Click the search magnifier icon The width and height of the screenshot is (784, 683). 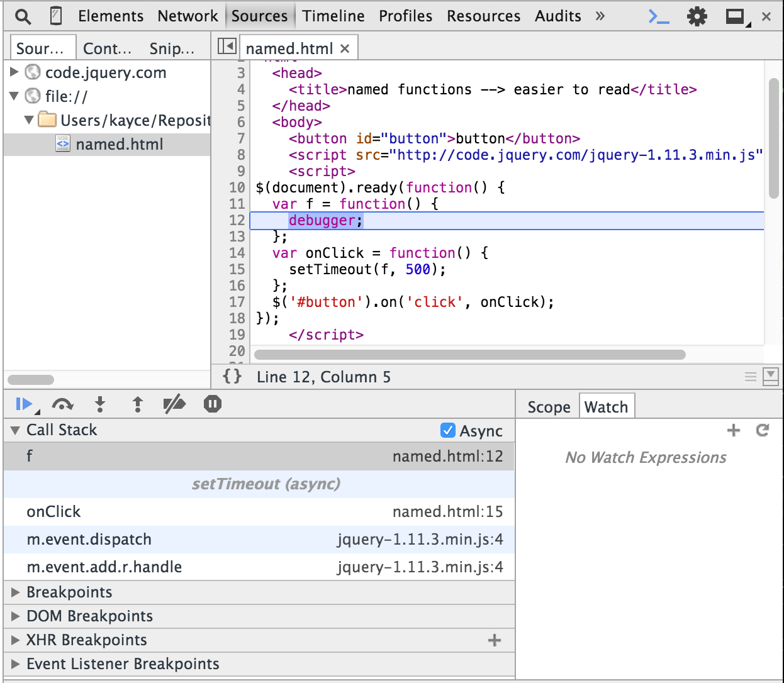23,16
